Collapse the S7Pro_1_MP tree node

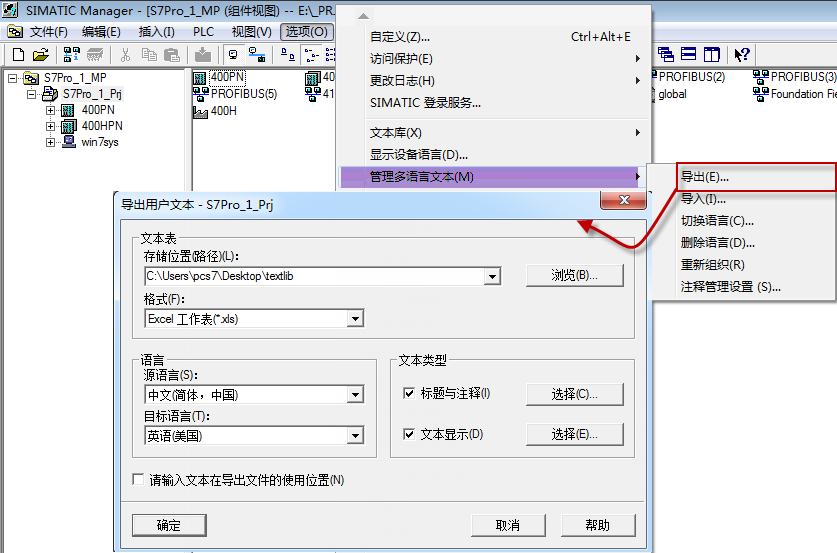(x=12, y=78)
